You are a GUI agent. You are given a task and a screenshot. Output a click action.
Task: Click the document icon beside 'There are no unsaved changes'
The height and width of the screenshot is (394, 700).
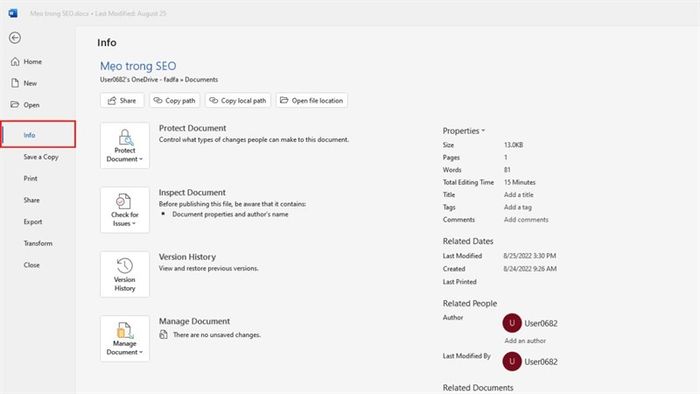click(163, 334)
